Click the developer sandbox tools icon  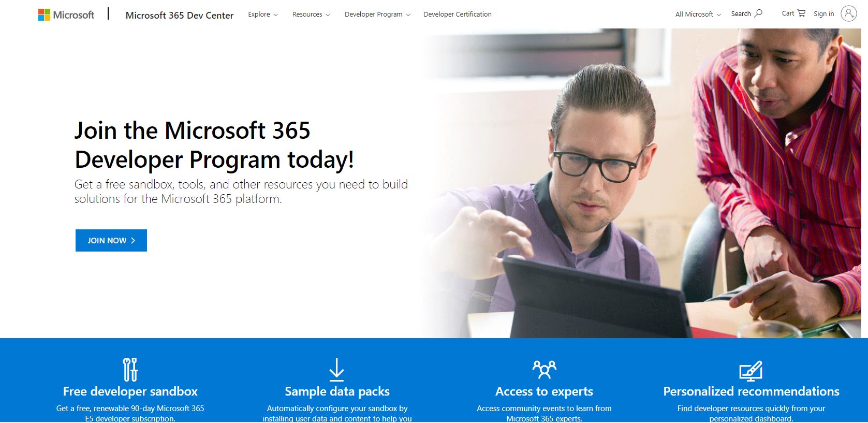pyautogui.click(x=130, y=369)
